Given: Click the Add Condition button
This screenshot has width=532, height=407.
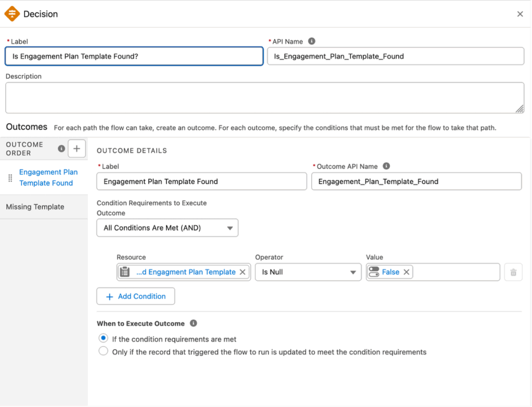Looking at the screenshot, I should click(x=136, y=296).
